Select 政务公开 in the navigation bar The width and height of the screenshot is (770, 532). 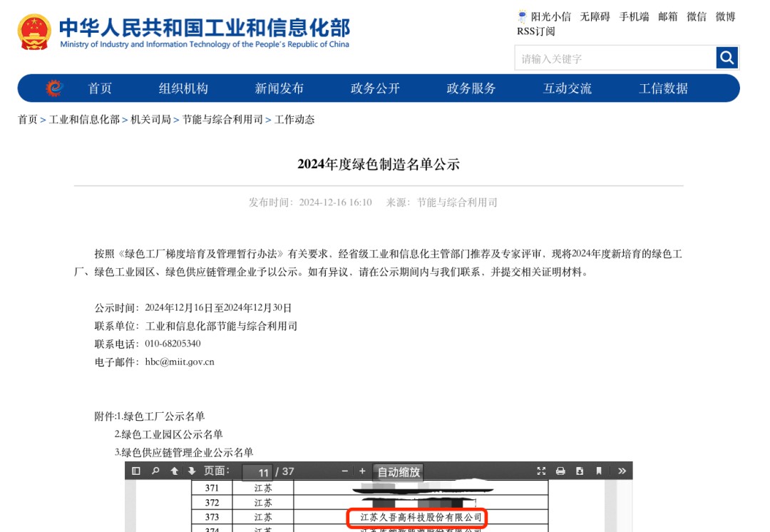click(x=375, y=88)
